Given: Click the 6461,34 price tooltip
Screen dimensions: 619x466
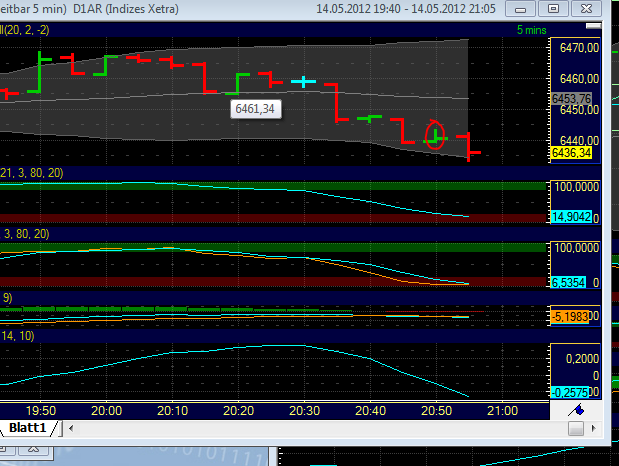Looking at the screenshot, I should pyautogui.click(x=255, y=109).
